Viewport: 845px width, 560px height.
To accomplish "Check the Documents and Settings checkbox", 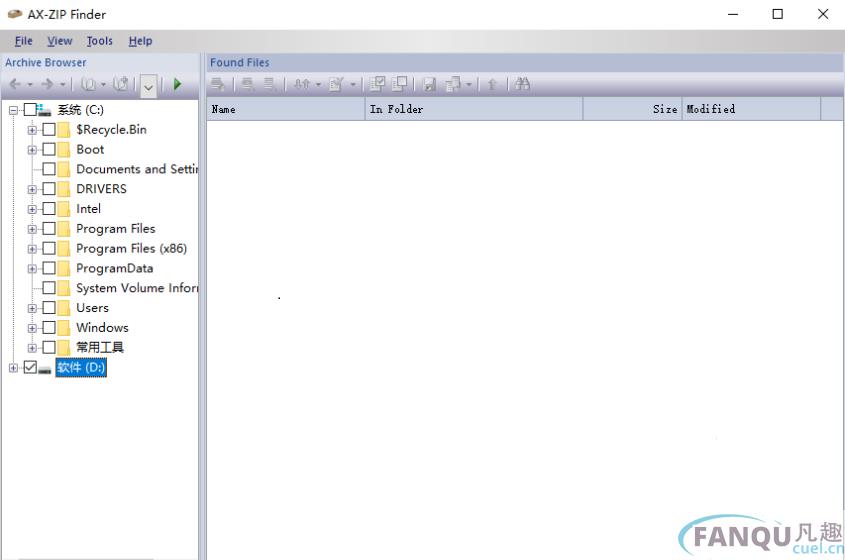I will pos(49,169).
